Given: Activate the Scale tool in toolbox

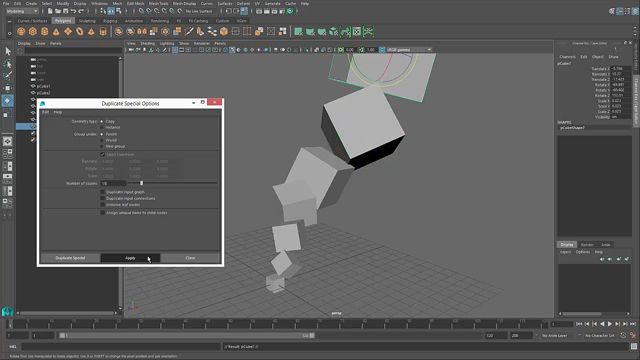Looking at the screenshot, I should tap(6, 115).
